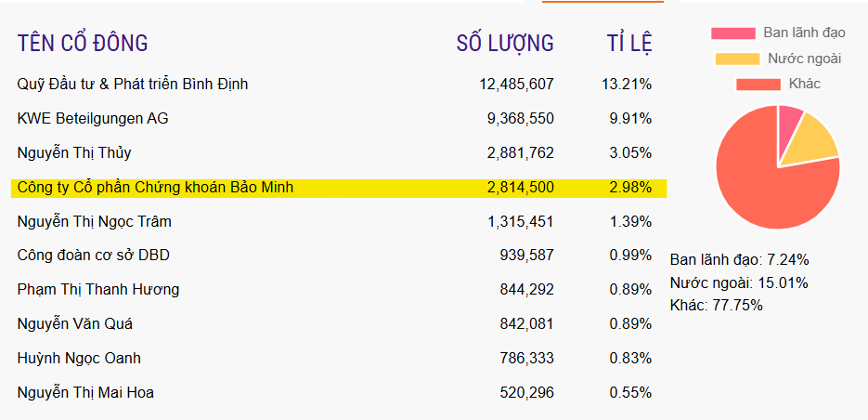Click shareholder Nguyễn Thị Ngọc Trâm
868x420 pixels.
pos(95,221)
